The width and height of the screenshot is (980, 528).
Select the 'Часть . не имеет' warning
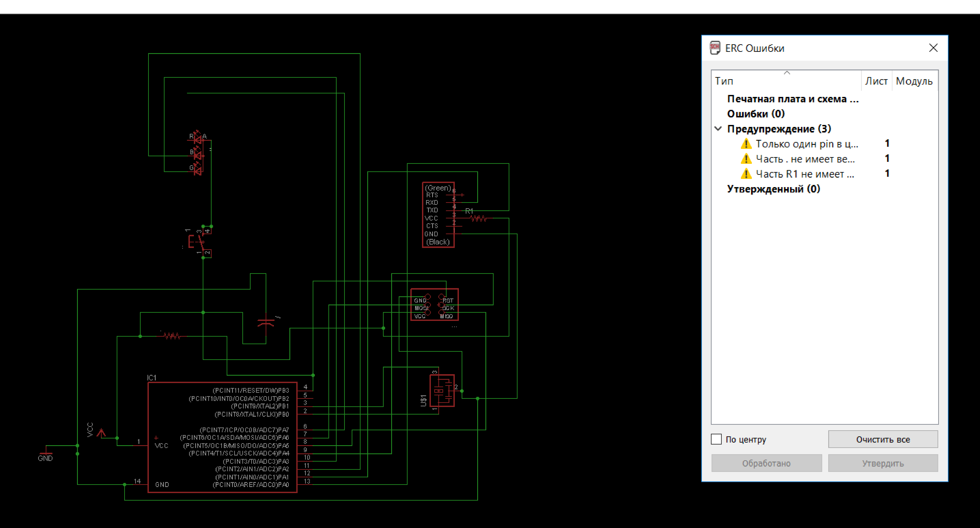pos(805,159)
